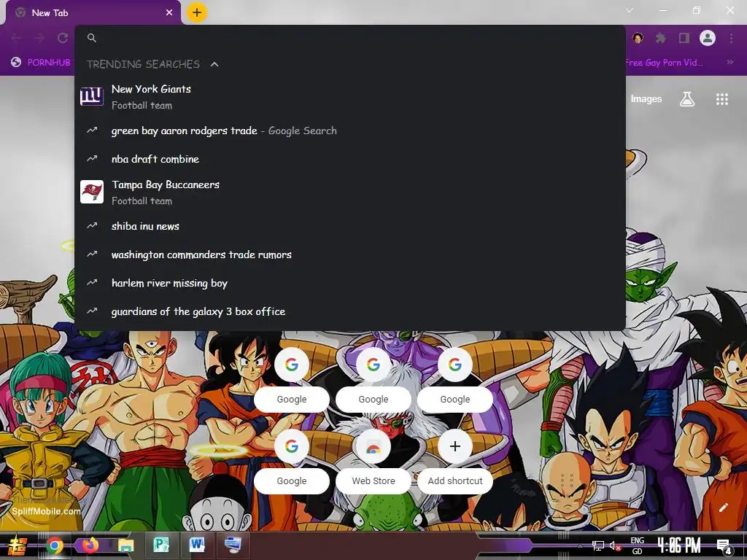Open the network tray icon

598,545
